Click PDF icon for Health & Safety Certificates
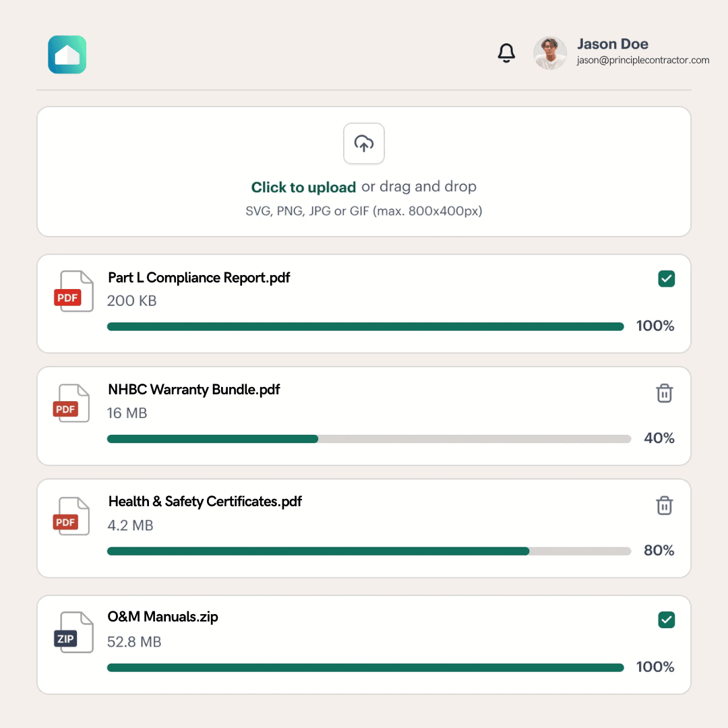 [71, 516]
